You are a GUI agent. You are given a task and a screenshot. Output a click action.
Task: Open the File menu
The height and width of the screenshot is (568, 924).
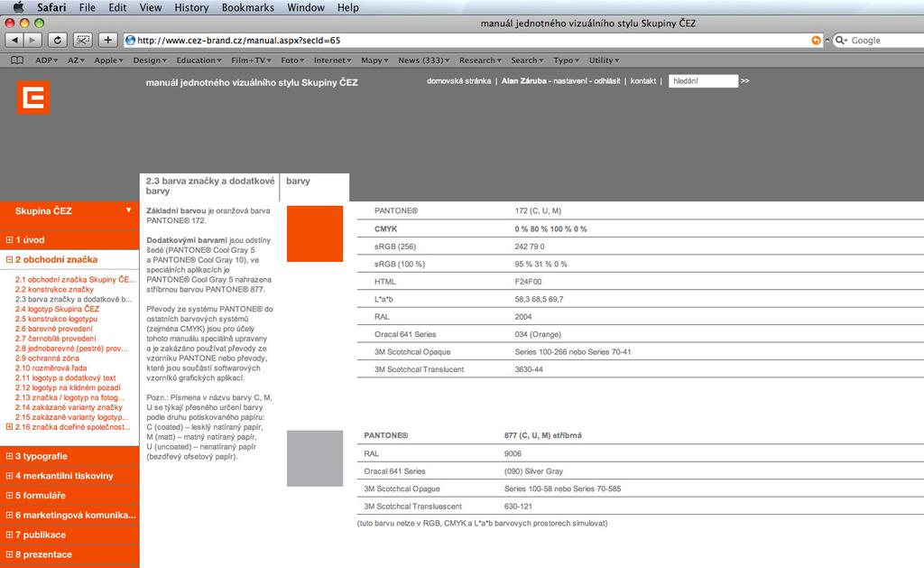click(88, 7)
